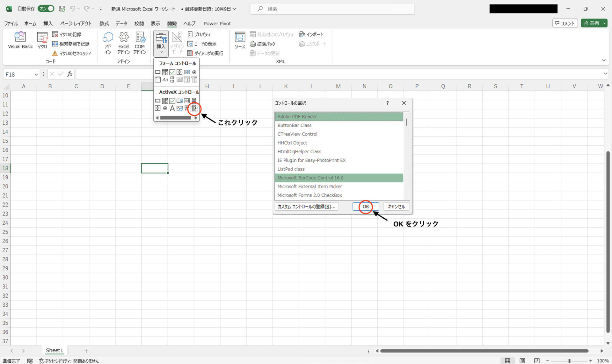Insert ActiveX label A
Screen dimensions: 612x364
click(172, 108)
